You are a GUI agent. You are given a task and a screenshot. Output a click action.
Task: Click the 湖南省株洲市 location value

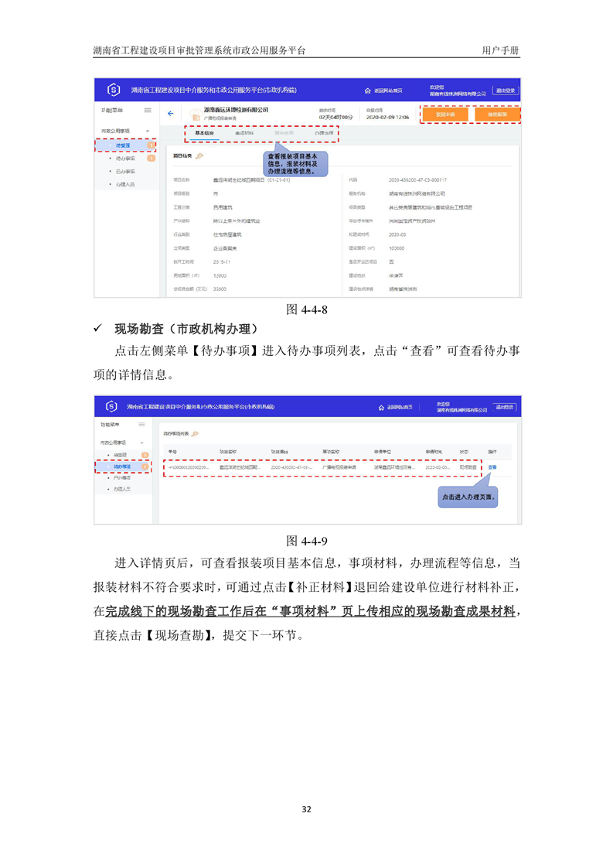coord(403,289)
